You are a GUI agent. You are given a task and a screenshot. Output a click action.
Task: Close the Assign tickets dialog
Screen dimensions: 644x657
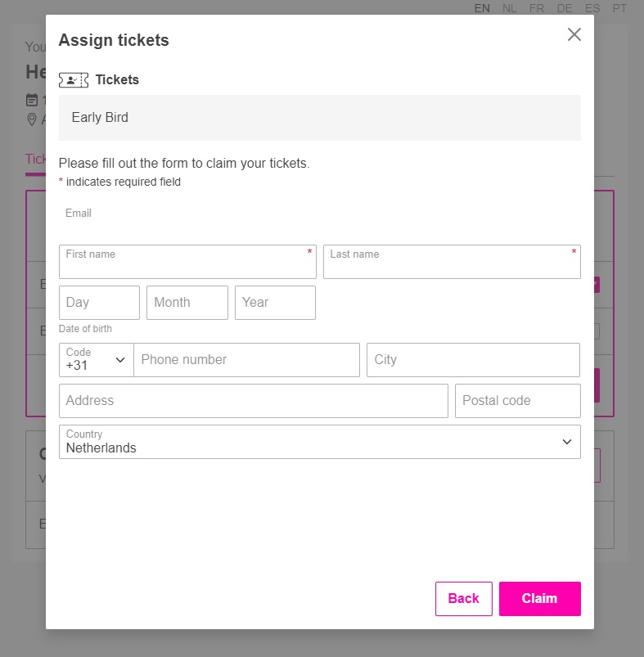tap(574, 34)
